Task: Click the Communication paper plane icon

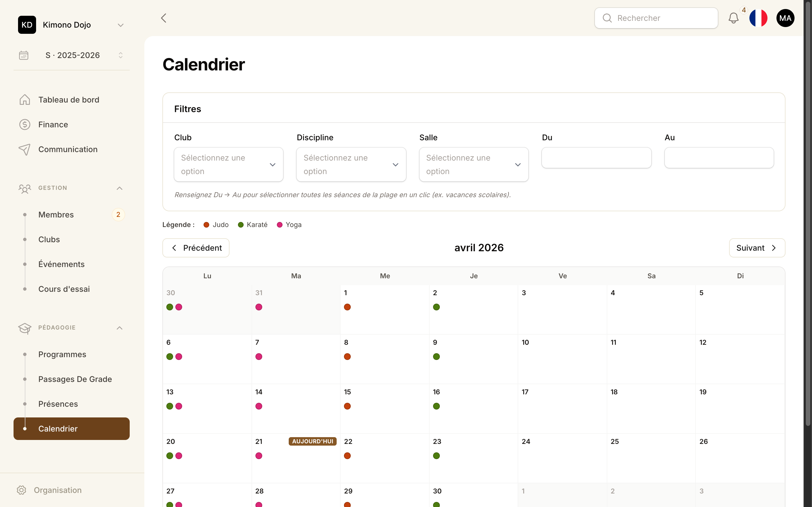Action: click(25, 149)
